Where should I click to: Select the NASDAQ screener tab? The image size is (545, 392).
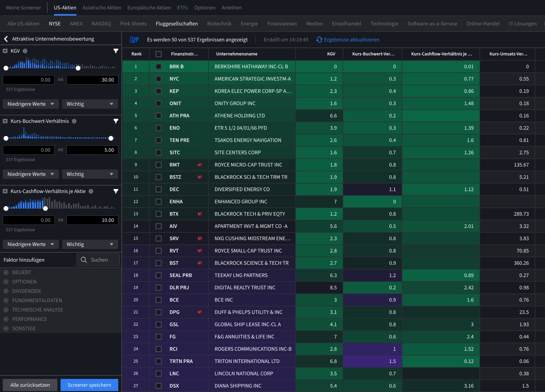[x=101, y=24]
